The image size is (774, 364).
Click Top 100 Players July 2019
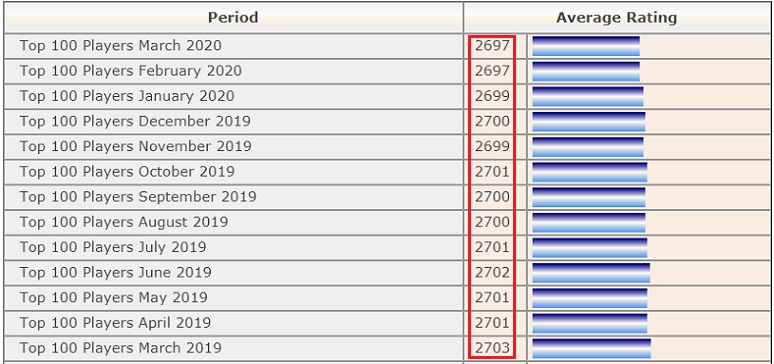coord(113,247)
